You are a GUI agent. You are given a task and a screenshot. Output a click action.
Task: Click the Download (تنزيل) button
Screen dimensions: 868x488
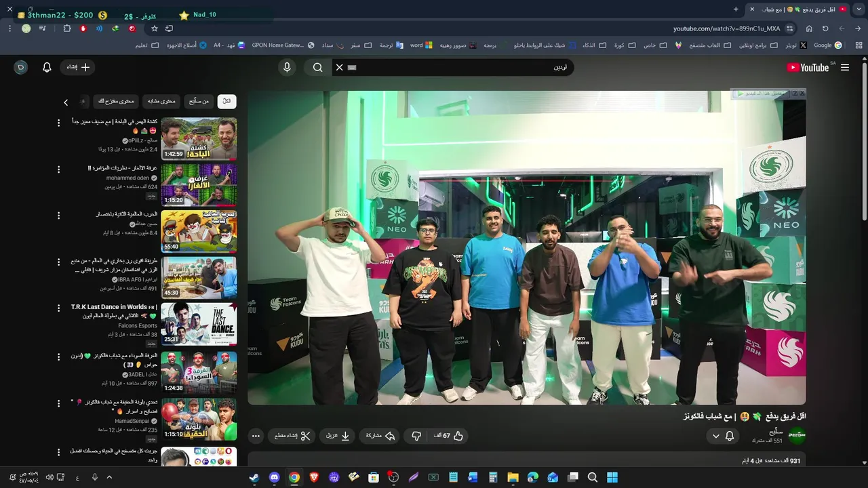tap(338, 436)
